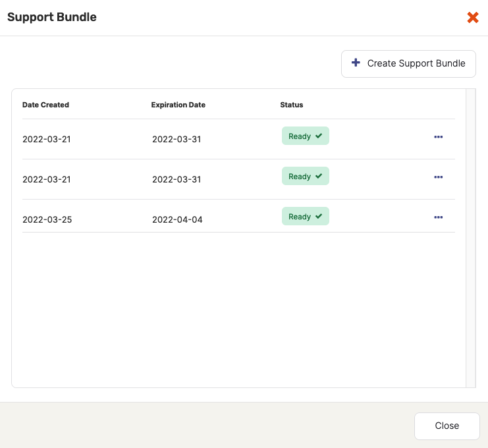Click the Ready badge expiring 2022-04-04
488x448 pixels.
[x=305, y=217]
